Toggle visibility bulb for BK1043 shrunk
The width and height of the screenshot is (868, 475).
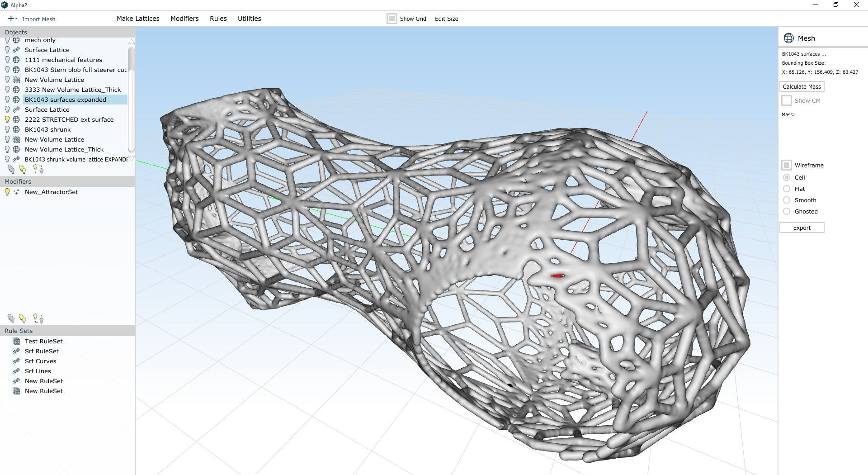[7, 129]
